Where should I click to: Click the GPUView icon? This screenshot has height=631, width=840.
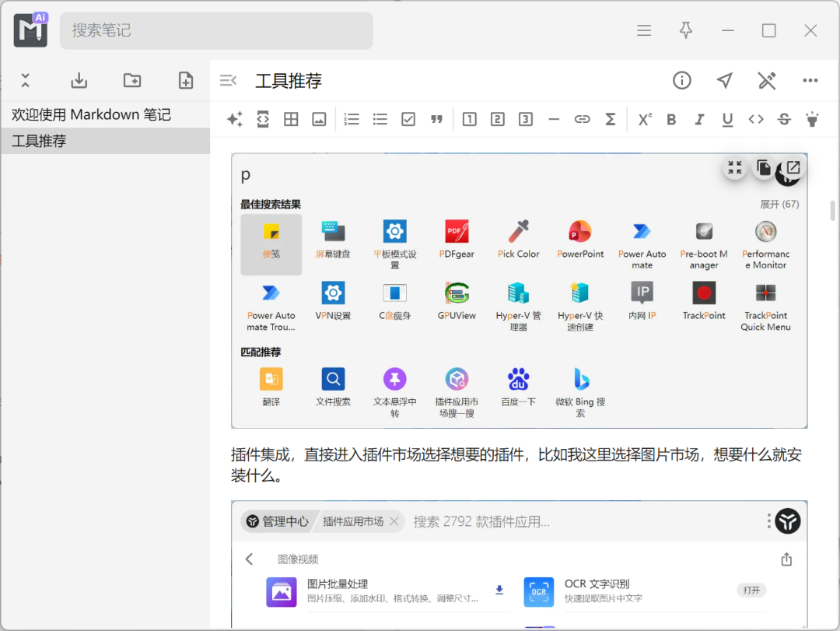pos(457,293)
